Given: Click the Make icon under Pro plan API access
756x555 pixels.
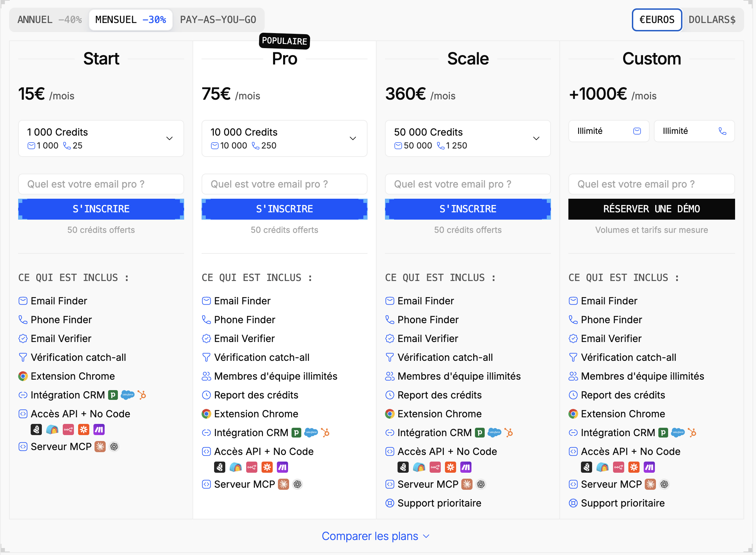Looking at the screenshot, I should tap(282, 467).
